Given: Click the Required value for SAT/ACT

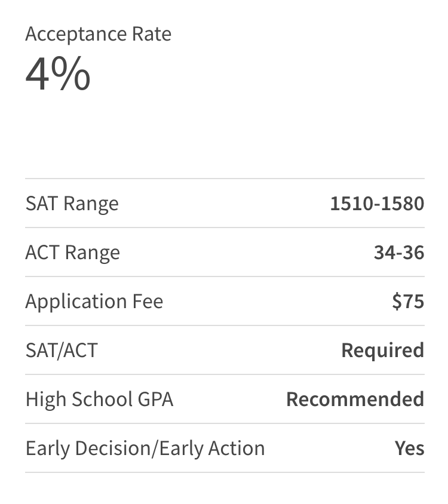Looking at the screenshot, I should coord(382,351).
